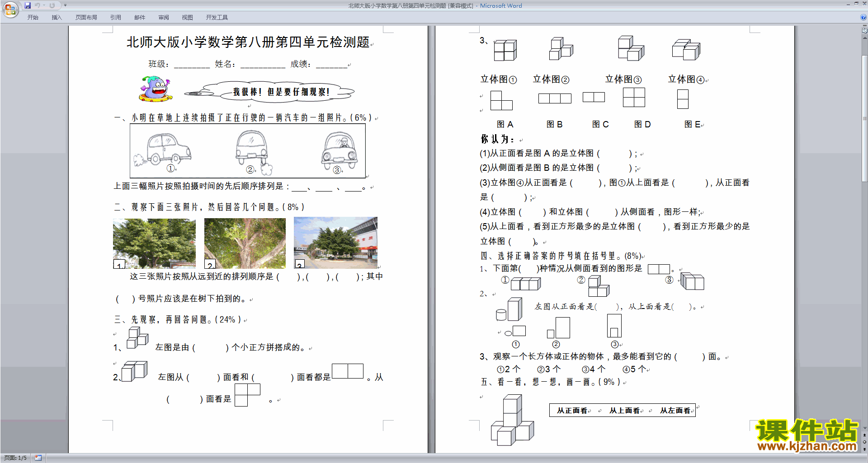The width and height of the screenshot is (868, 463).
Task: Click the bold text 你认为：
Action: [498, 139]
